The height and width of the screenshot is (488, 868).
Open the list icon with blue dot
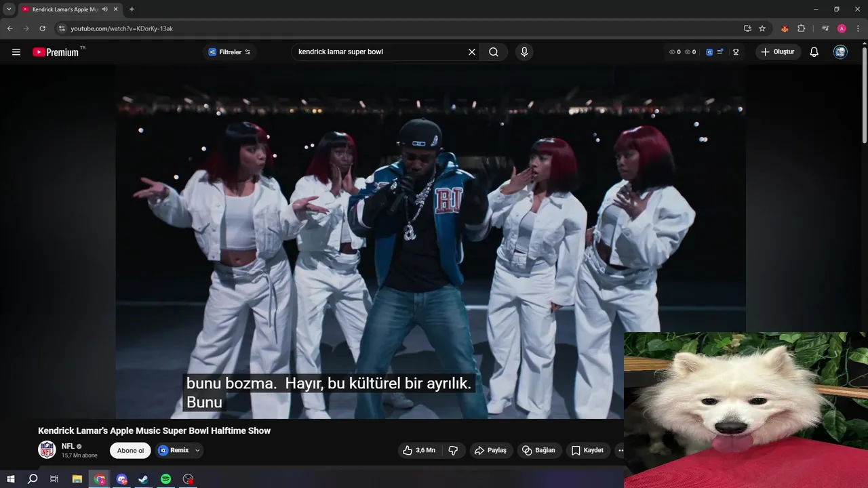point(720,52)
